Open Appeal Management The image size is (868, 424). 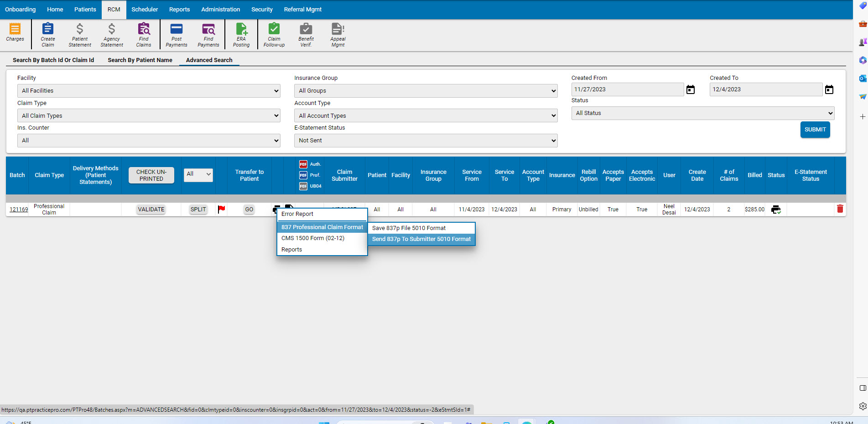[338, 34]
